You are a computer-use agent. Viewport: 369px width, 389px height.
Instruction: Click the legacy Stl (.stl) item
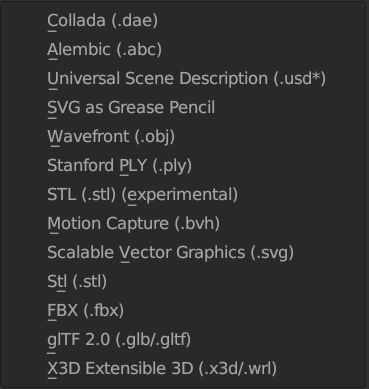[x=183, y=282]
